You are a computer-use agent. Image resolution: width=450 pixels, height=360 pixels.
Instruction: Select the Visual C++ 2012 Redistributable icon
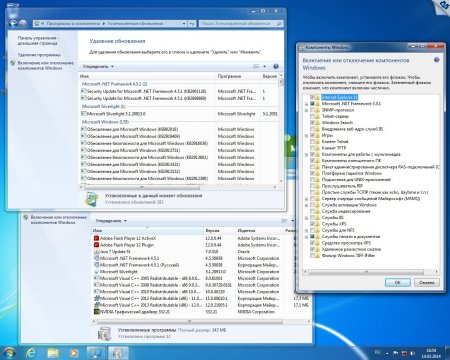(96, 298)
